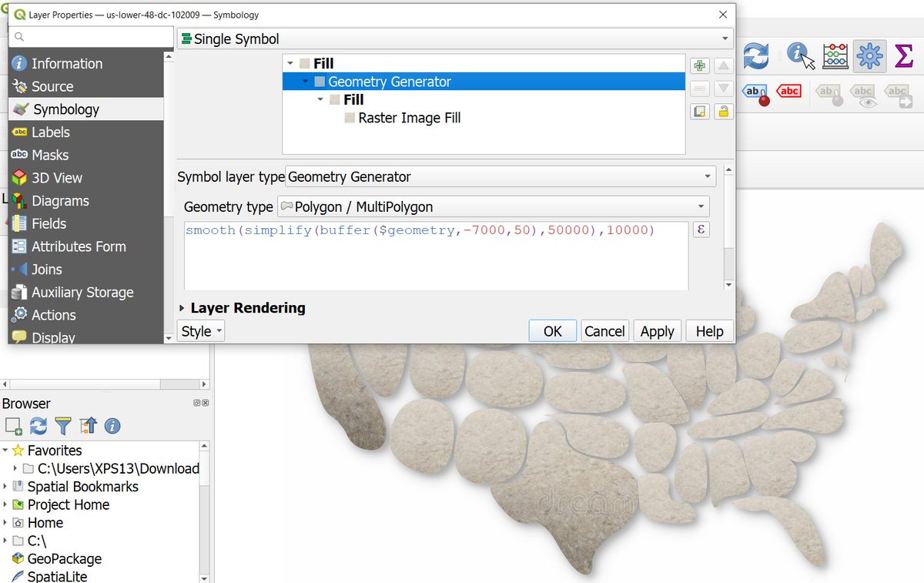Click the collapse all icon in Browser toolbar
The image size is (924, 583).
(87, 425)
